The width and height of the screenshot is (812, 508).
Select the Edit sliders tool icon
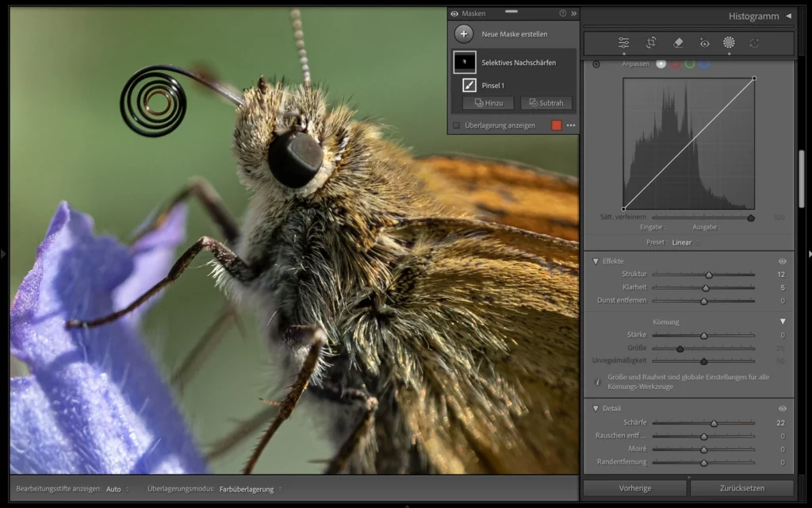pyautogui.click(x=624, y=43)
